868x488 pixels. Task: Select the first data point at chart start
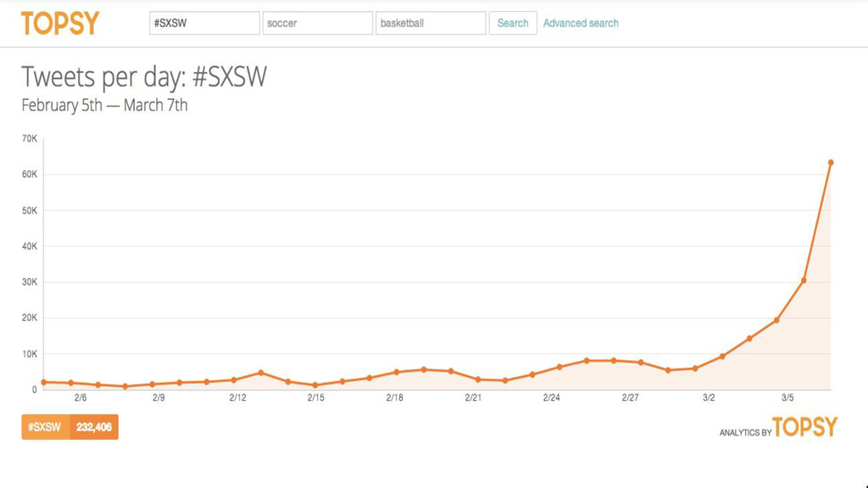pos(44,382)
